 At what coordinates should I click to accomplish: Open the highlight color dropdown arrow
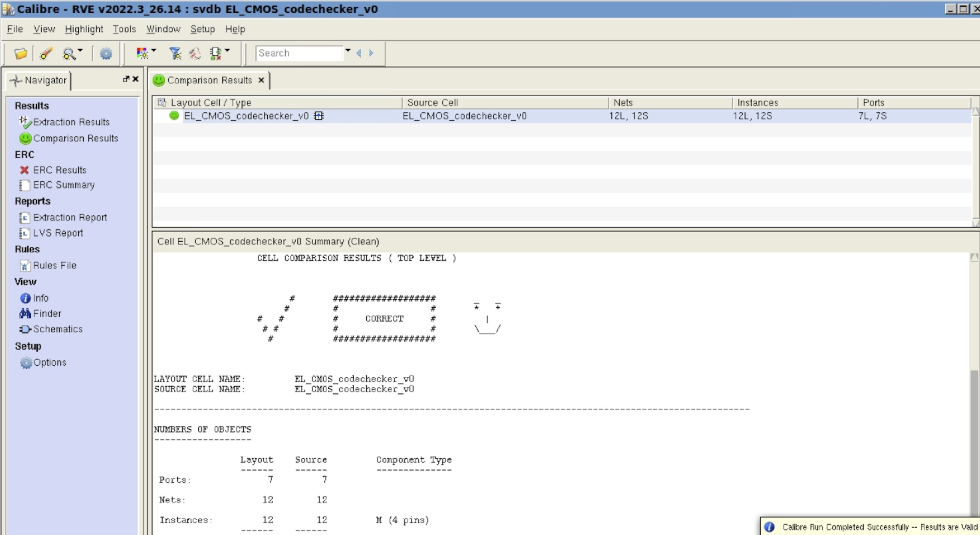tap(154, 50)
